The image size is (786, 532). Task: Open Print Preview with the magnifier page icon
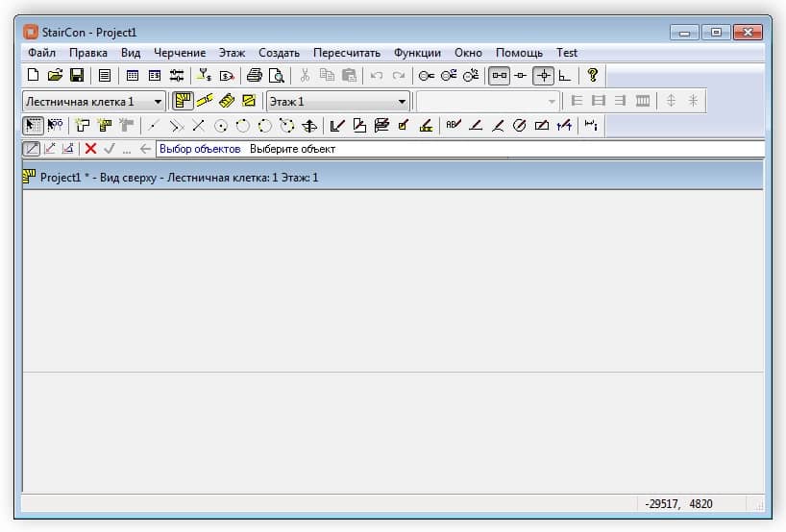(x=277, y=75)
